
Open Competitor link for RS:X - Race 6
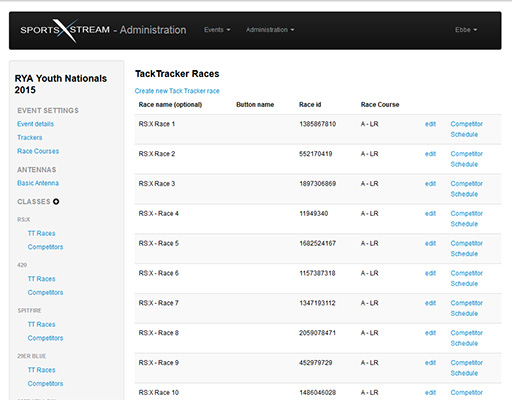[x=467, y=273]
